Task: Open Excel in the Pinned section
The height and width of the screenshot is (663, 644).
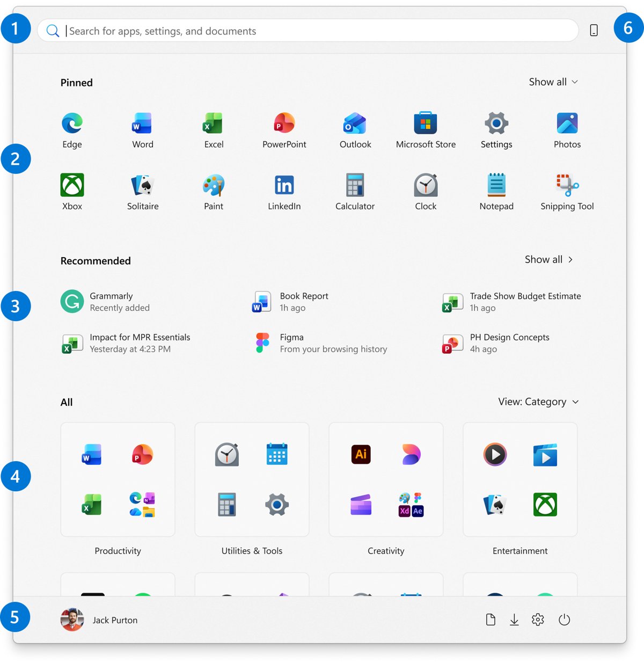Action: click(x=214, y=130)
